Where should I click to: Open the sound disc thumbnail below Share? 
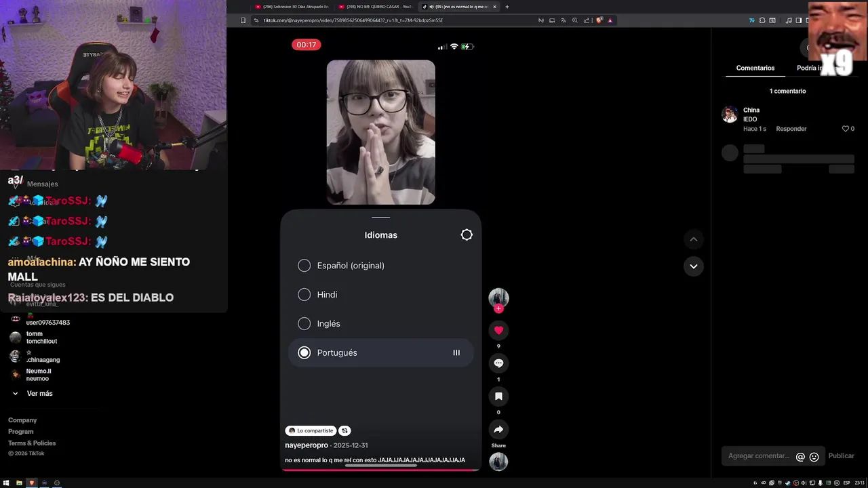[498, 462]
